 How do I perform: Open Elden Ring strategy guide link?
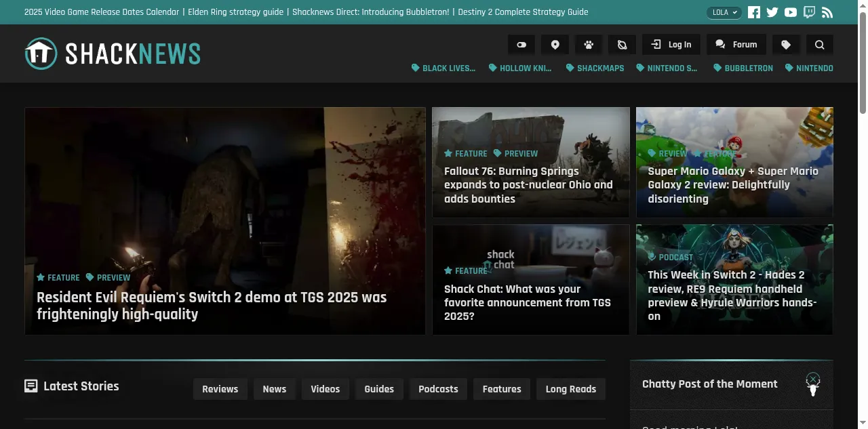[x=235, y=12]
